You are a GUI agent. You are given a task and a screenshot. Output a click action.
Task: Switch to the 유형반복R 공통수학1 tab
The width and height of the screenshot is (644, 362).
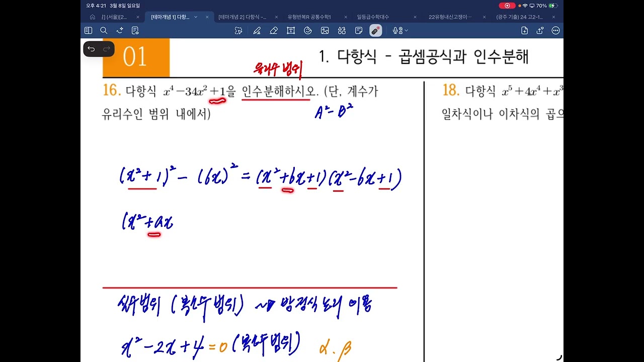pyautogui.click(x=309, y=17)
